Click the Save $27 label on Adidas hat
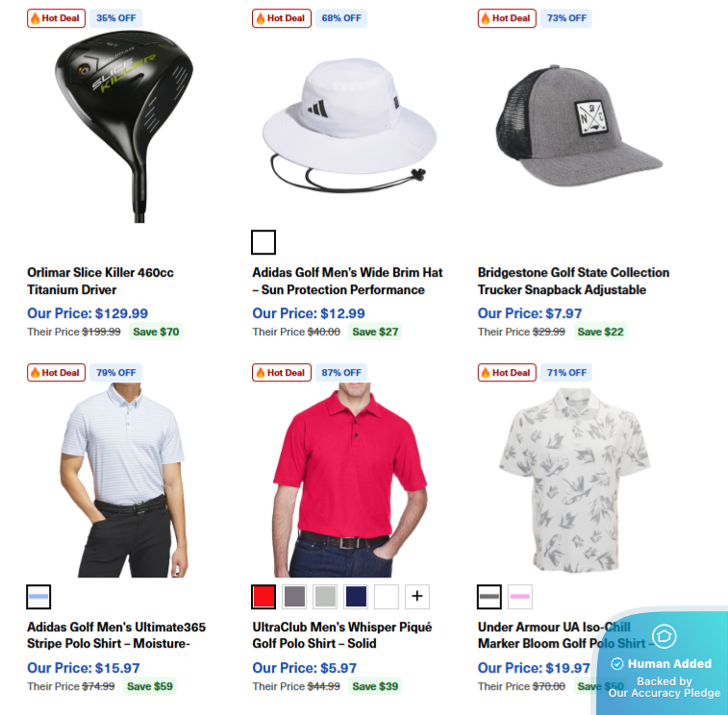This screenshot has height=715, width=728. pyautogui.click(x=375, y=332)
